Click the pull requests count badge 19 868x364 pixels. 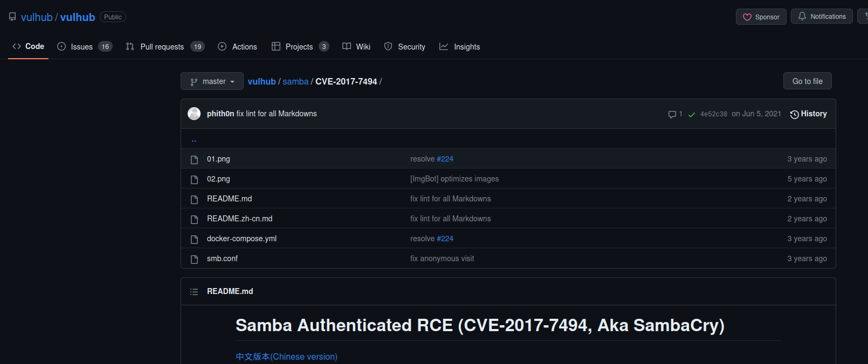tap(197, 47)
